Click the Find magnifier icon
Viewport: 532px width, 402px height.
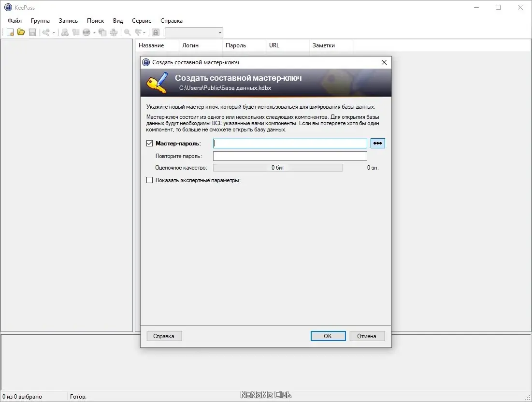(x=127, y=32)
